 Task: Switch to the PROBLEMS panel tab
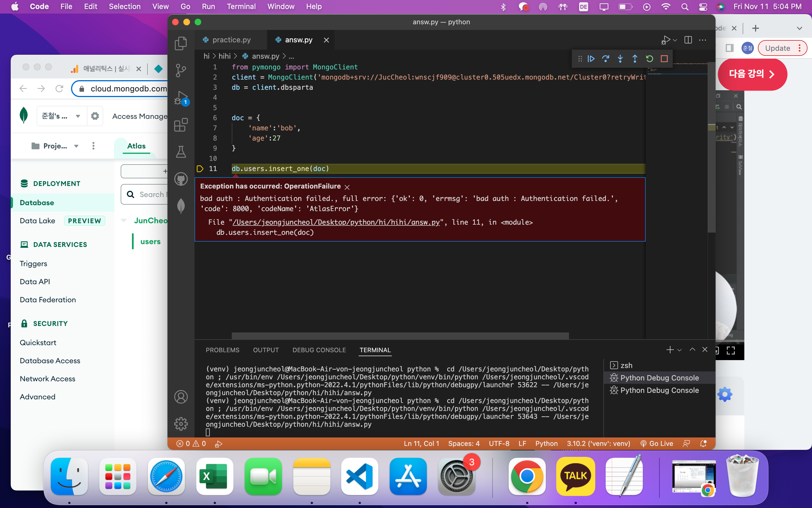222,350
